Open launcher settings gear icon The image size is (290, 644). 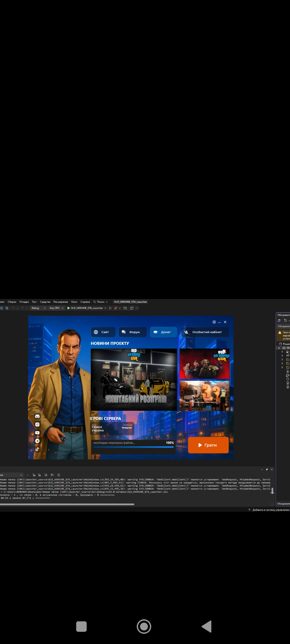(x=214, y=322)
